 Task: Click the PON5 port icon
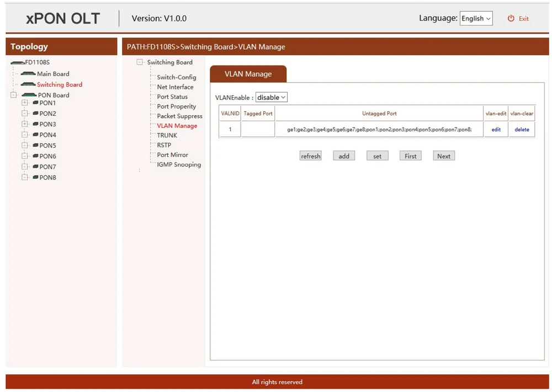35,146
